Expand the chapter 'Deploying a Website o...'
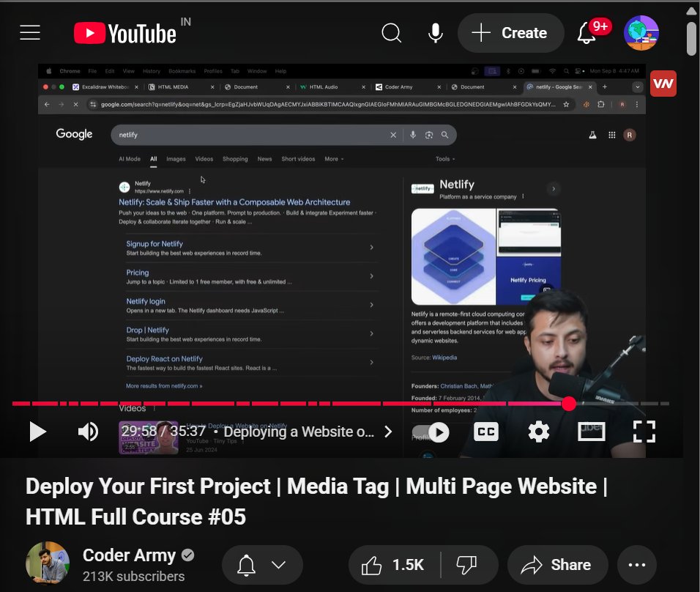This screenshot has height=592, width=700. coord(308,432)
